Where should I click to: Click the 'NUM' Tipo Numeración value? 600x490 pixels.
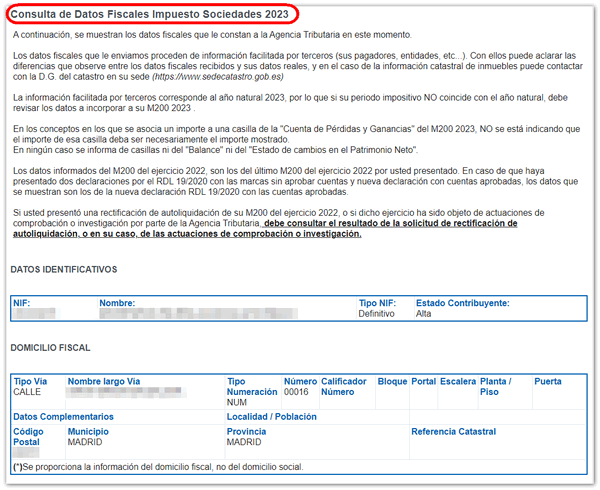(237, 403)
